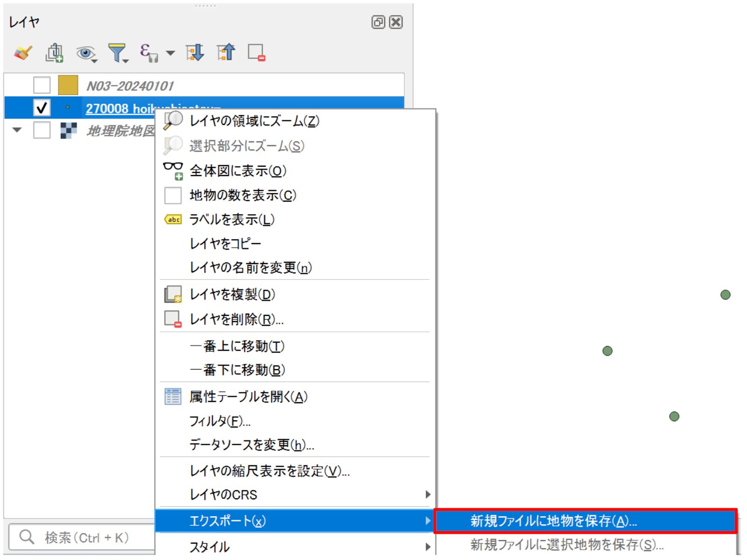Select the 270008 hoiku layer row

[x=204, y=108]
